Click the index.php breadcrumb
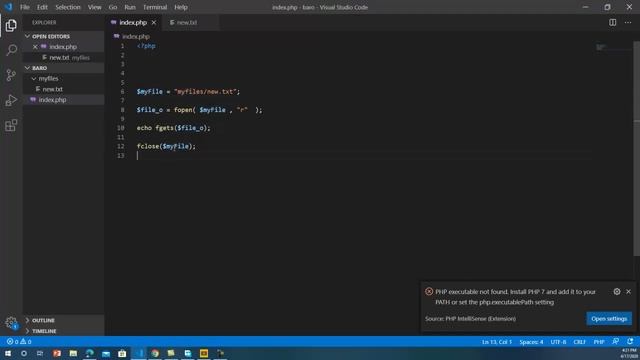The image size is (640, 360). [x=136, y=36]
